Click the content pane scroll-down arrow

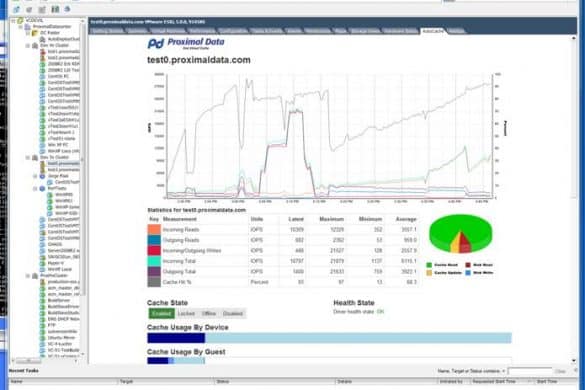tap(573, 361)
